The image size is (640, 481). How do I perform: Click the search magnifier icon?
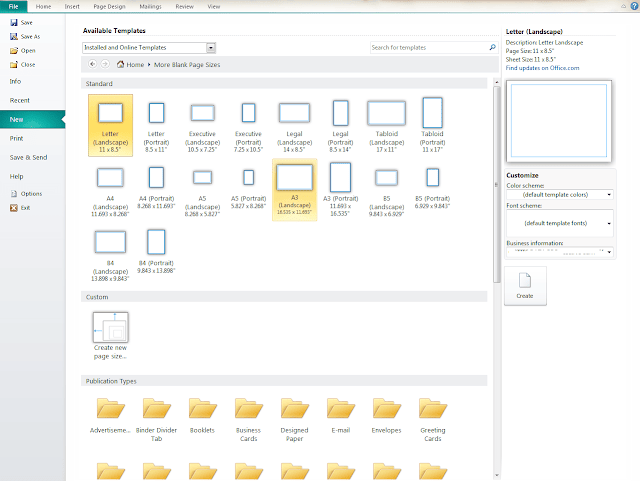[493, 47]
